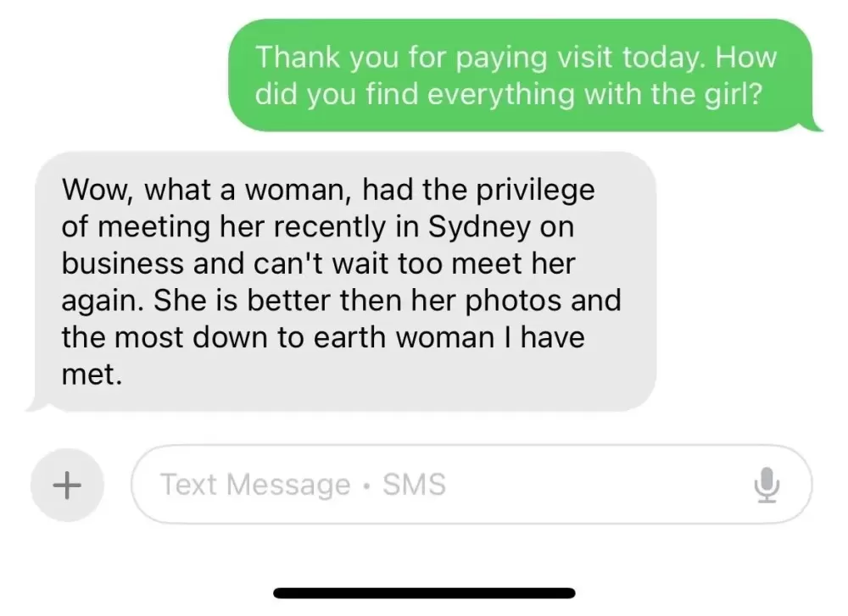Click the "Thank you for paying visit today" line

coord(482,58)
